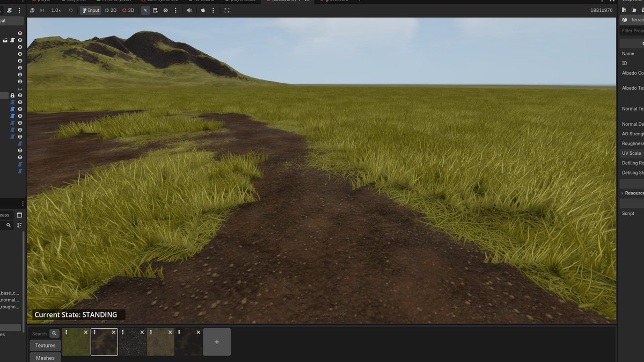644x362 pixels.
Task: Select 3D node selection mode
Action: (x=128, y=10)
